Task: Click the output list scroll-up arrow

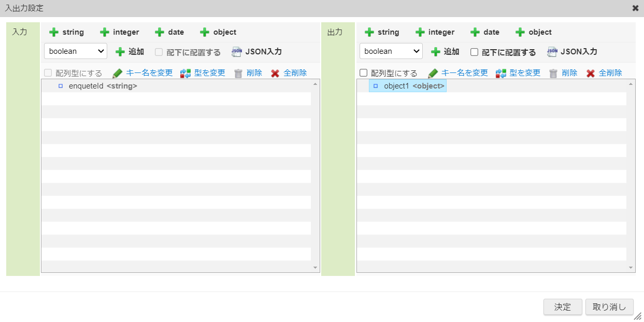Action: (631, 83)
